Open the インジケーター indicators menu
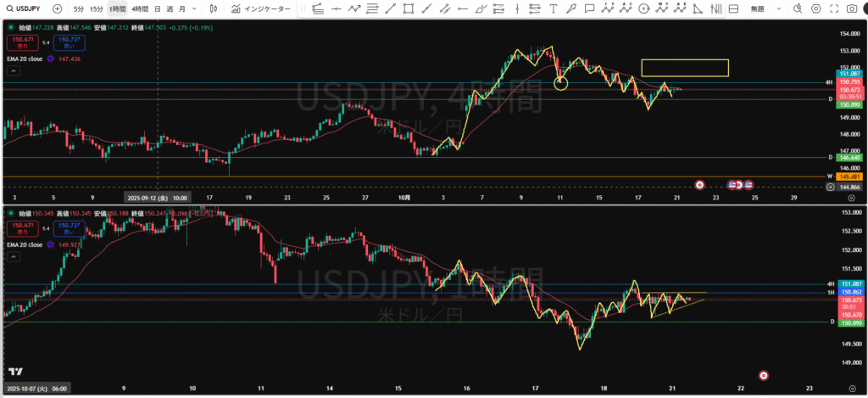The height and width of the screenshot is (398, 868). [x=261, y=8]
